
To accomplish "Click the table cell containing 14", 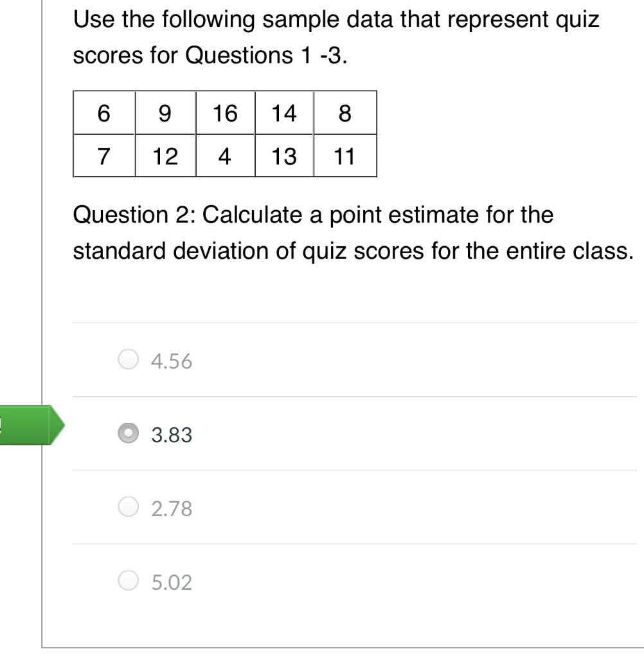I will [x=283, y=114].
